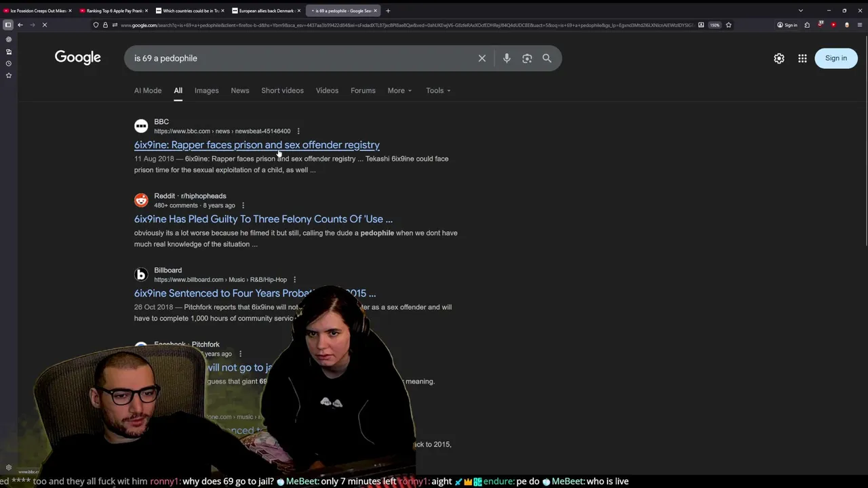The height and width of the screenshot is (488, 868).
Task: Switch to AI Mode results
Action: point(148,91)
